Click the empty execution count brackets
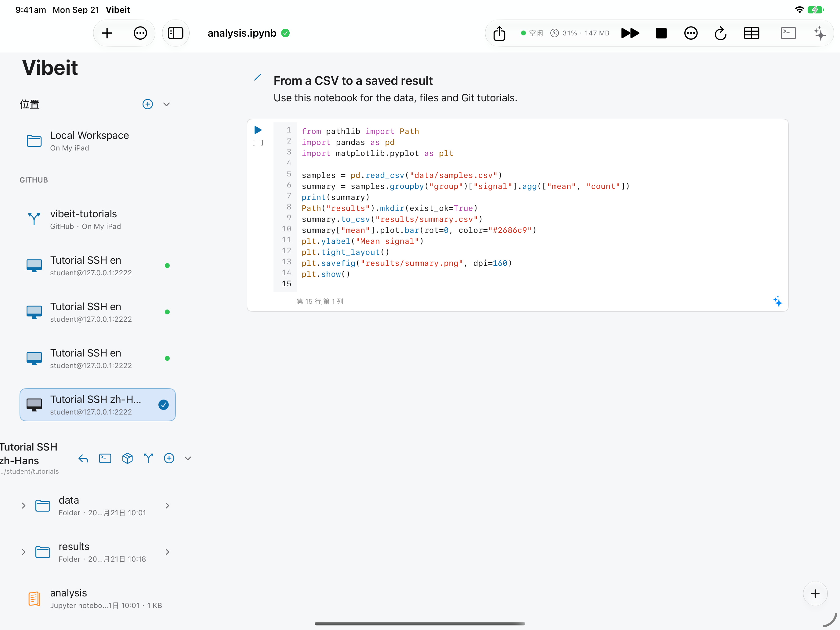Screen dimensions: 840x630 [x=258, y=143]
